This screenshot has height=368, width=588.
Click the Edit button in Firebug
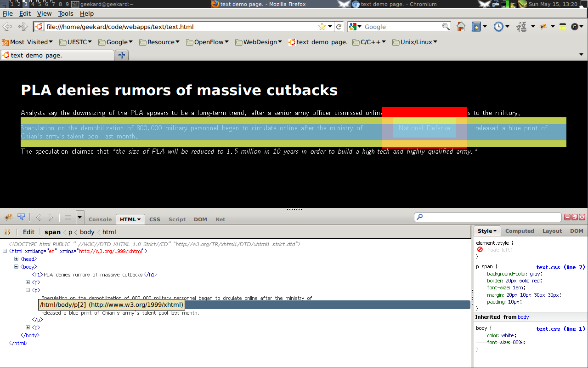[x=28, y=232]
